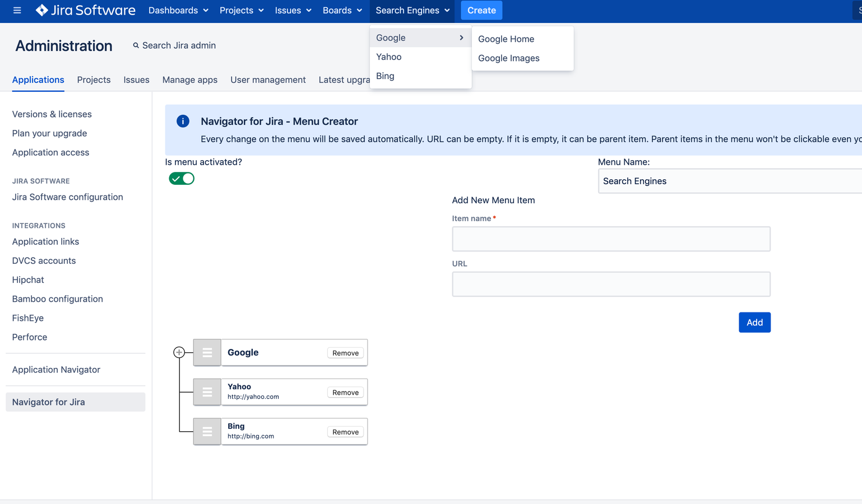862x504 pixels.
Task: Click the Menu Name field with Search Engines
Action: tap(730, 181)
